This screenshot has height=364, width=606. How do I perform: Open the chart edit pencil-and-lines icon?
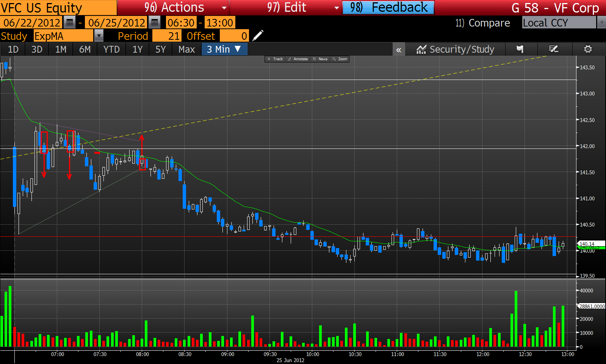554,49
